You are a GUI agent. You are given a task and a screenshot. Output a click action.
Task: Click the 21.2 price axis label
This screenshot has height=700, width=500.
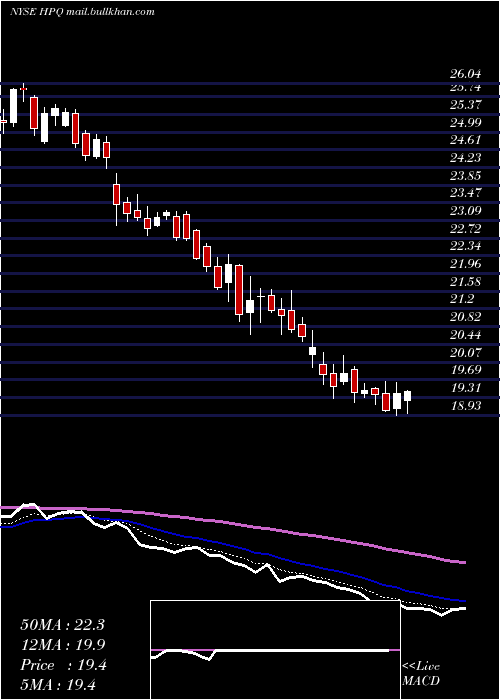[462, 299]
